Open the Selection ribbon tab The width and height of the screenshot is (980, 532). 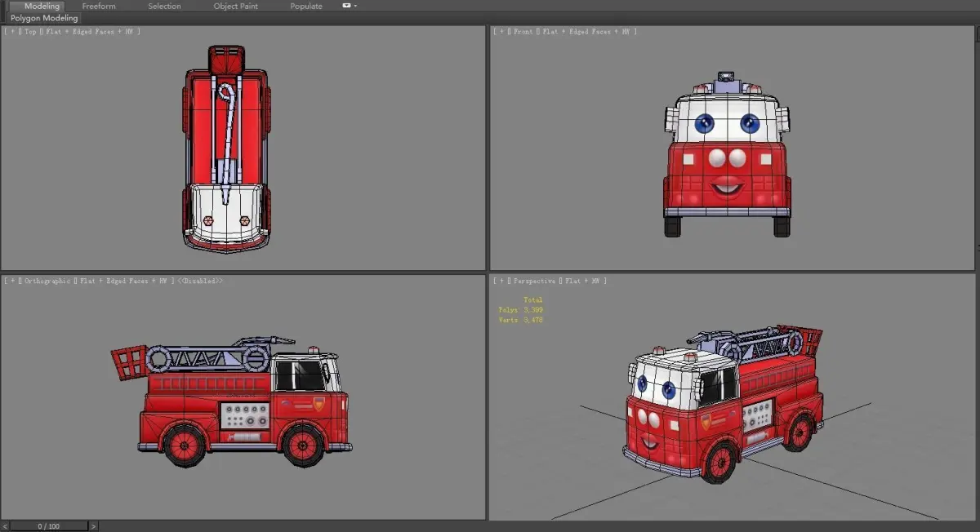(x=164, y=6)
